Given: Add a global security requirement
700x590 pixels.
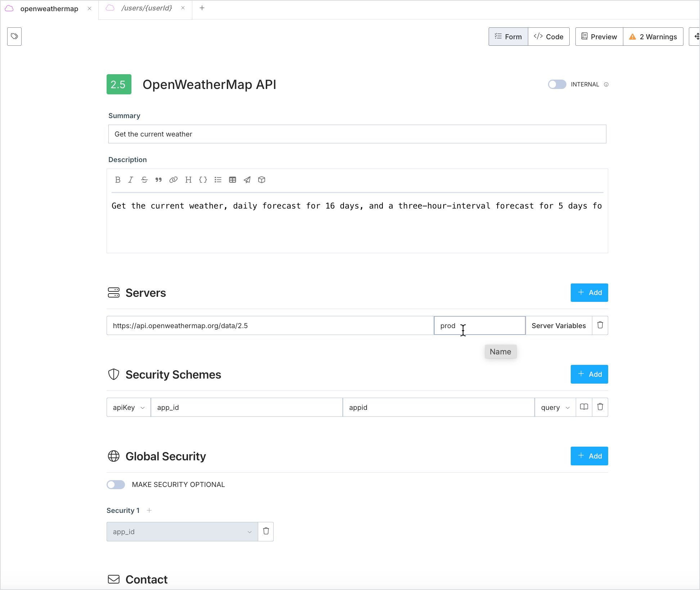Looking at the screenshot, I should click(x=589, y=456).
